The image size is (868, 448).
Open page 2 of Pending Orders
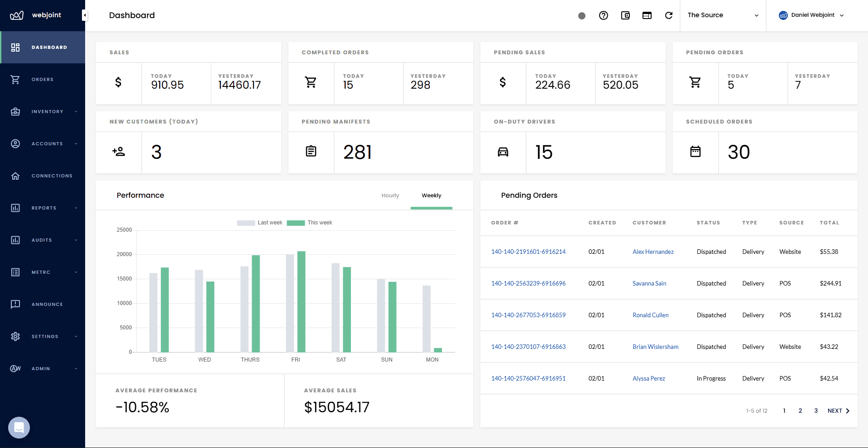(800, 410)
